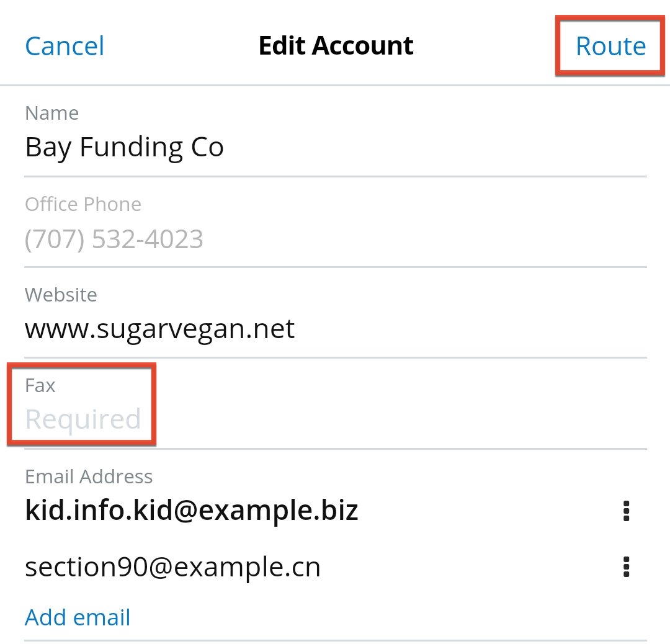
Task: Click the Edit Account title
Action: coord(336,46)
